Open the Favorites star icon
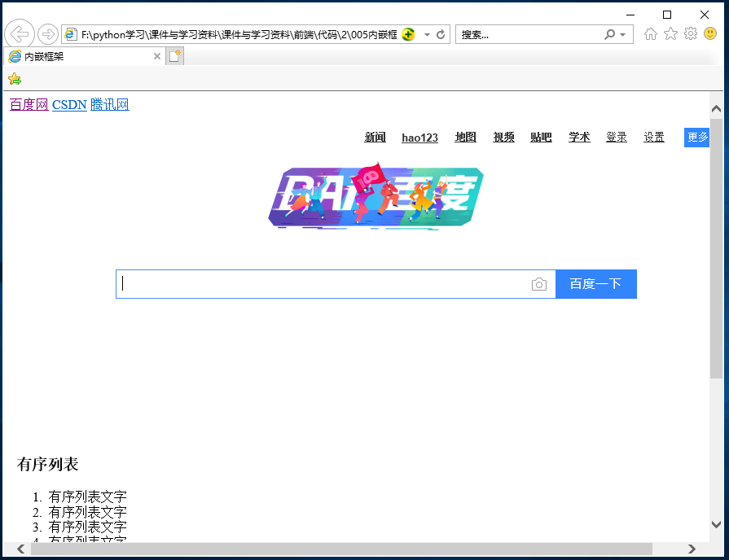 [670, 33]
